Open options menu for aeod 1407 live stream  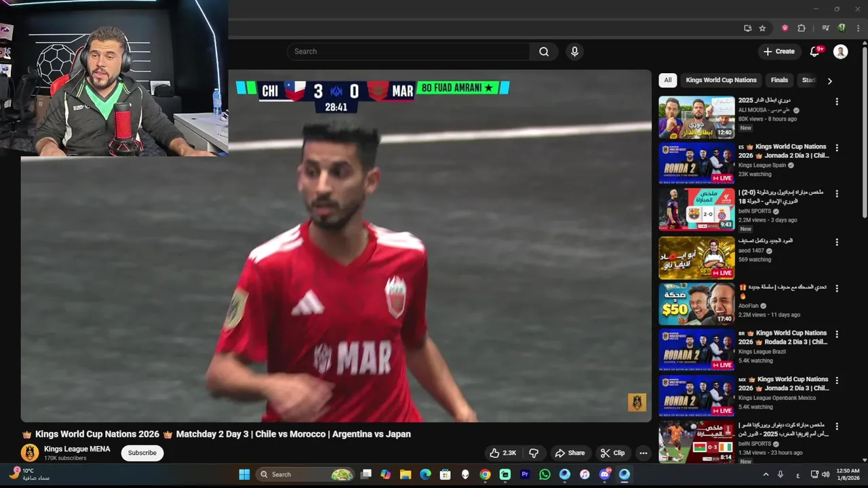(837, 242)
